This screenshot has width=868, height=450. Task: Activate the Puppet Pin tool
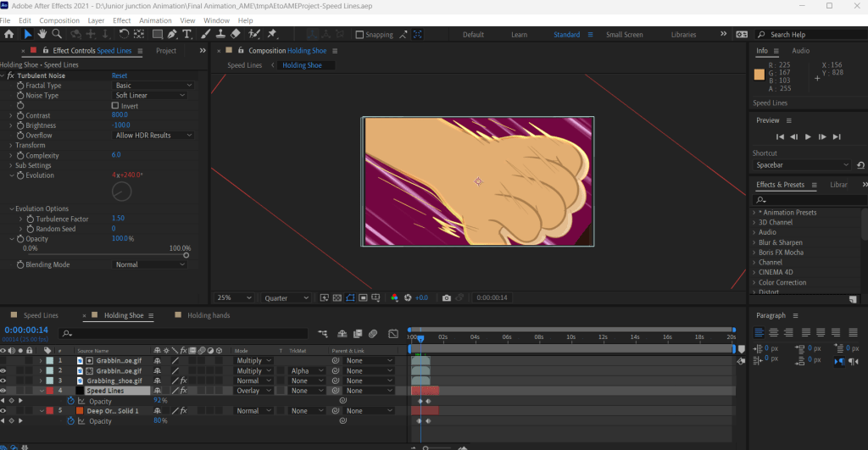272,34
